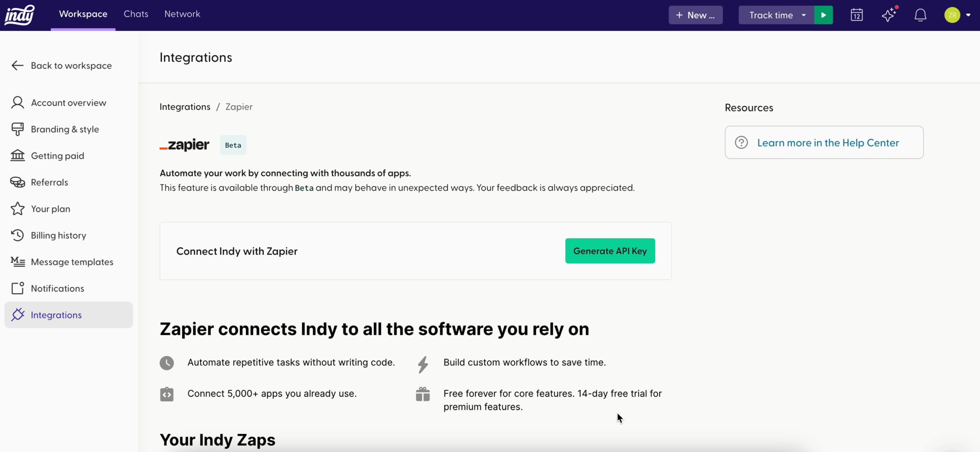
Task: Click the Referrals coins icon
Action: 18,182
